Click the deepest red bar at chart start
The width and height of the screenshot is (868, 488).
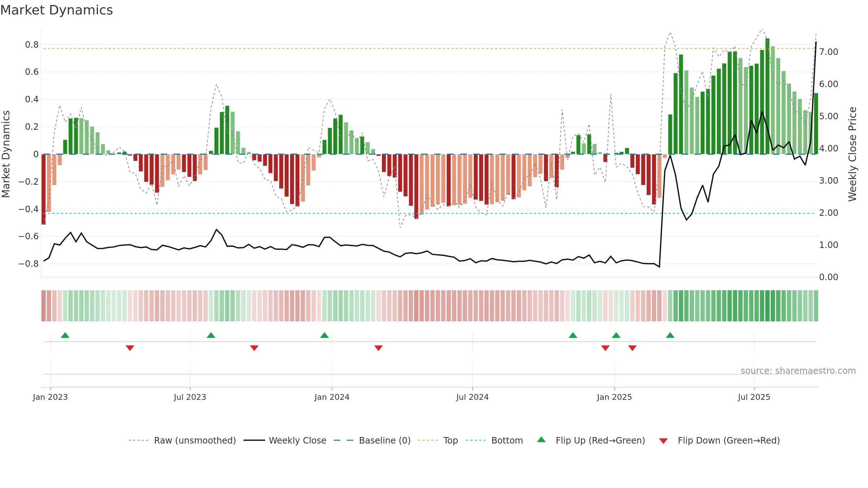coord(43,189)
